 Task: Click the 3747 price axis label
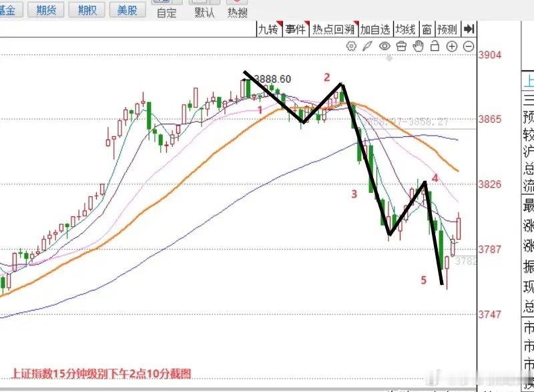(490, 314)
